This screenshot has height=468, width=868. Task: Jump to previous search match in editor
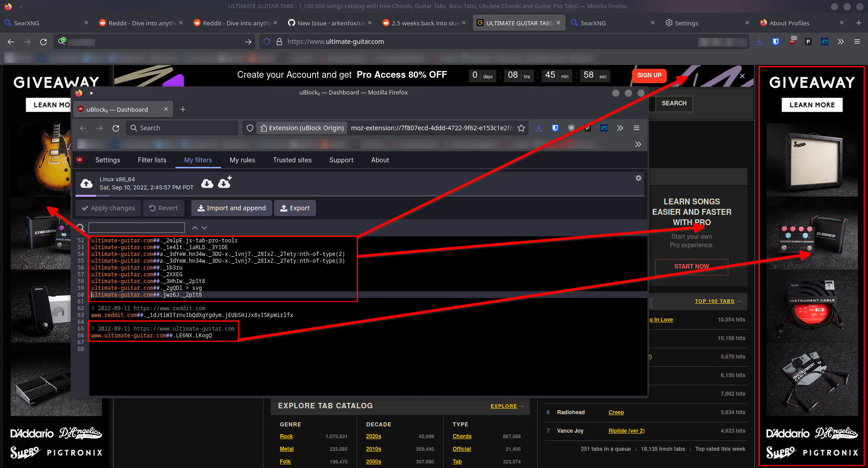click(195, 227)
